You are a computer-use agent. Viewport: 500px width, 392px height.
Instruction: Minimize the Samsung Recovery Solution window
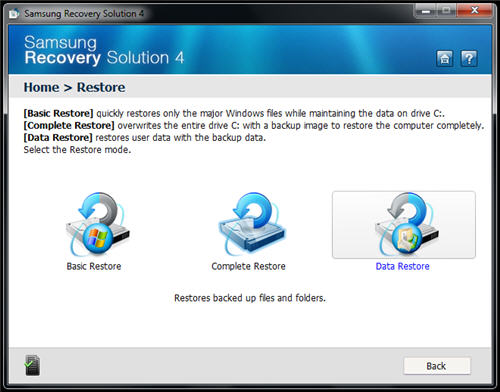coord(426,11)
